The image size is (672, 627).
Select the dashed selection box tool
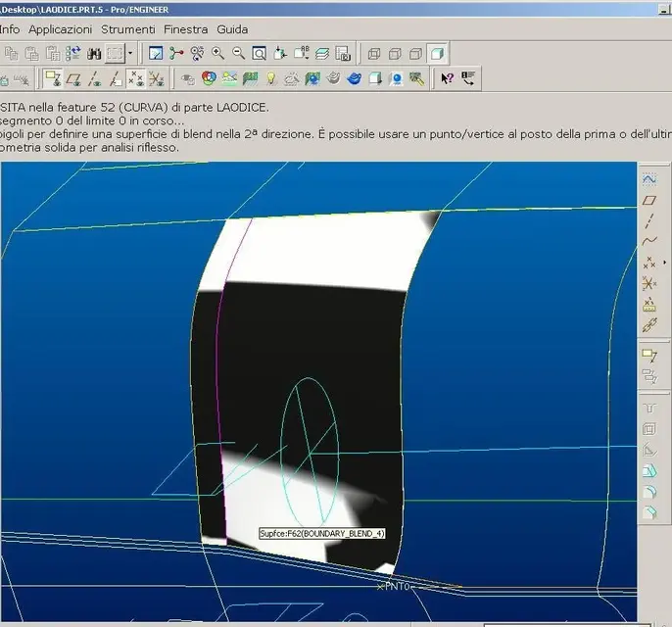pyautogui.click(x=115, y=54)
